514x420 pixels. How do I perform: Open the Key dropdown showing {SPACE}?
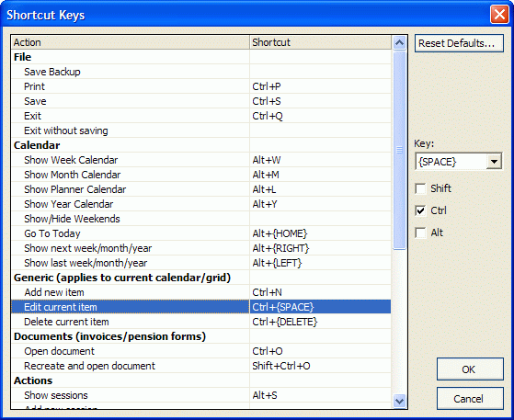494,162
